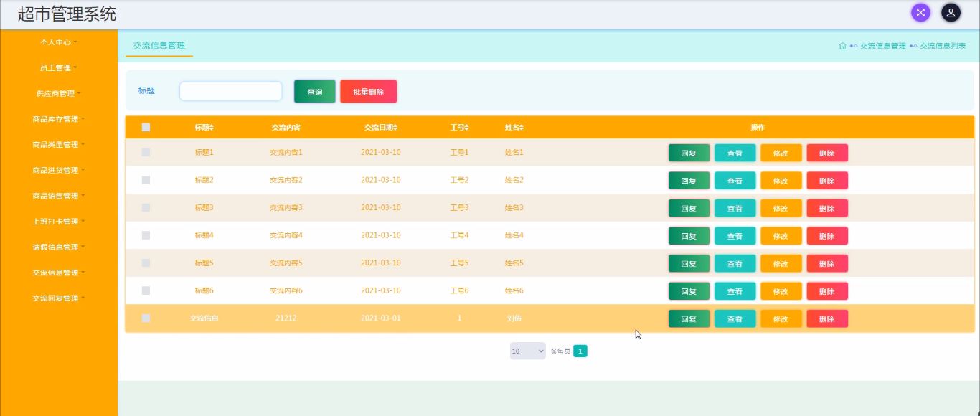This screenshot has width=980, height=416.
Task: Click the cell 21212
Action: tap(286, 318)
